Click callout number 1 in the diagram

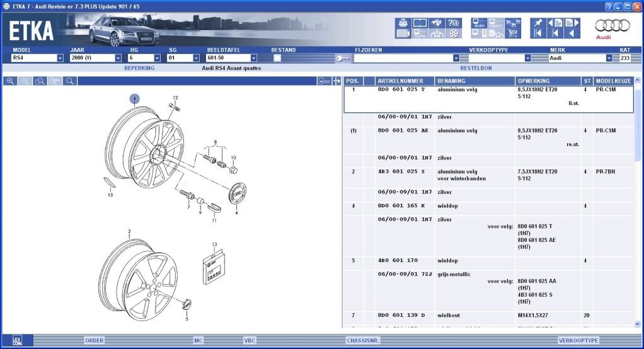tap(134, 99)
